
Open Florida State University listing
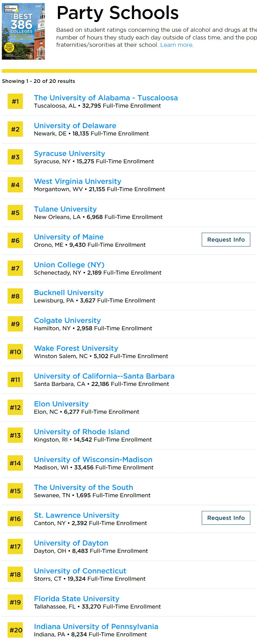point(77,599)
